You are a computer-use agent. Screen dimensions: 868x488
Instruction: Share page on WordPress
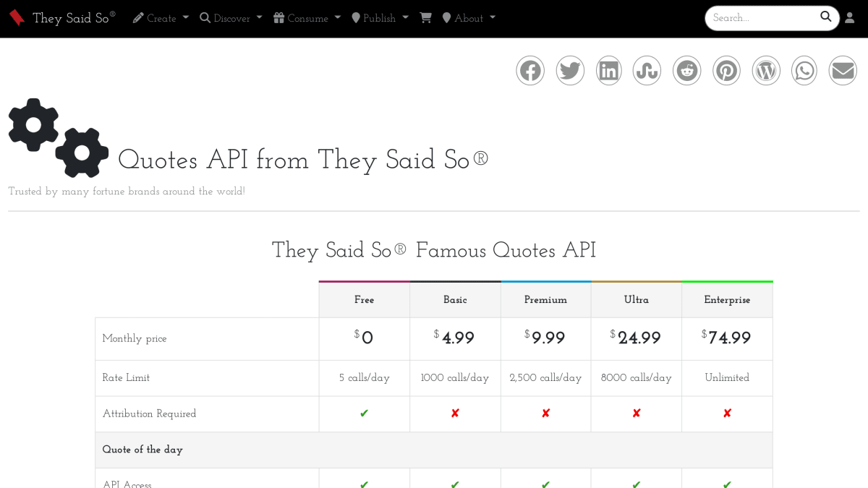click(766, 71)
